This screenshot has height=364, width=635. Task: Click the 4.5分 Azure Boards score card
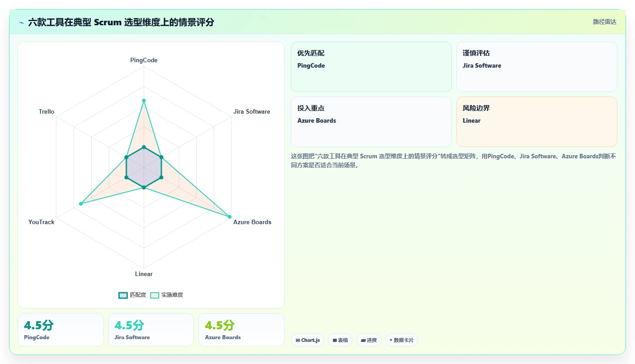pyautogui.click(x=241, y=330)
